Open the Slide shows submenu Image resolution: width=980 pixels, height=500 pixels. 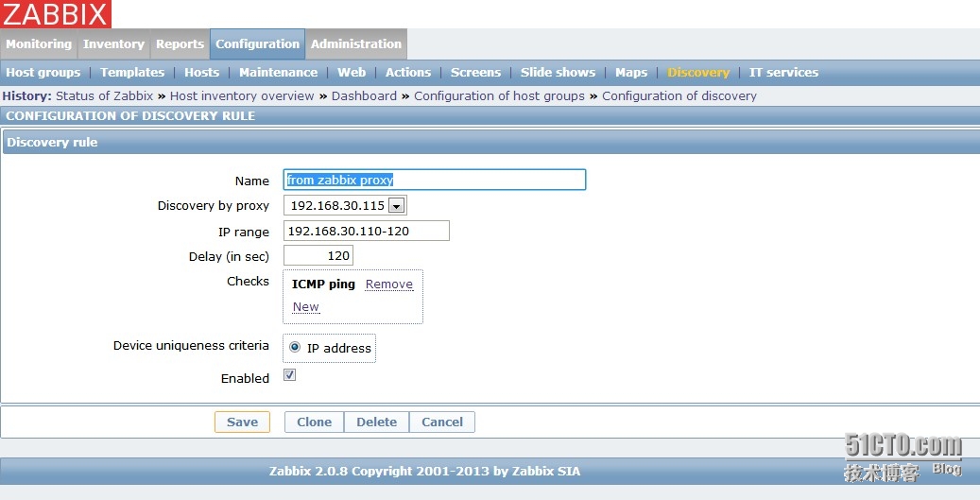[x=559, y=73]
